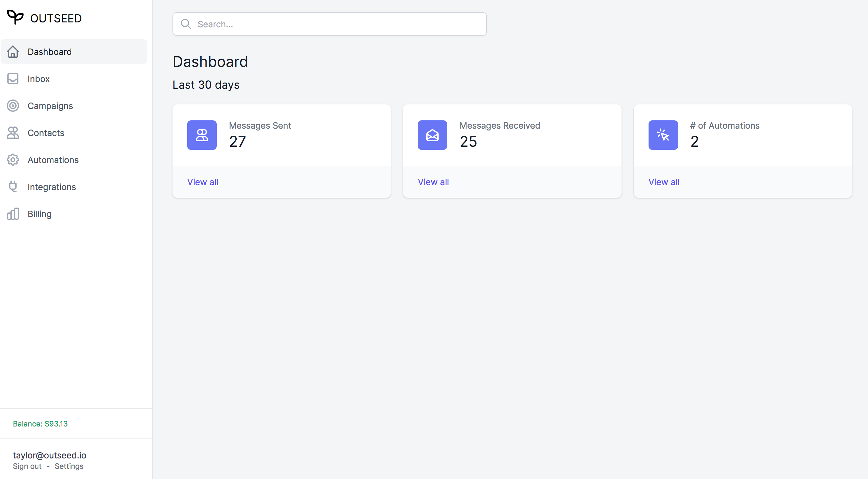Click the Automations gear icon
This screenshot has height=479, width=868.
tap(13, 160)
